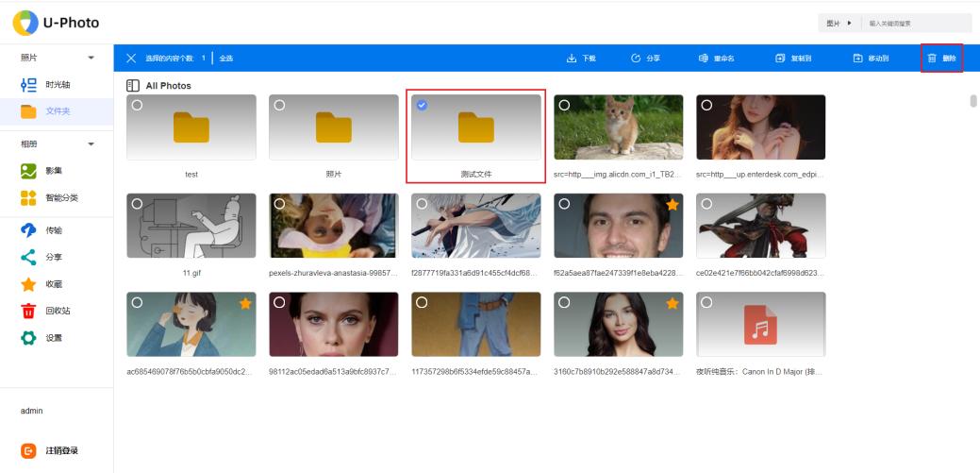
Task: Click 全选 to select all items
Action: (x=226, y=59)
